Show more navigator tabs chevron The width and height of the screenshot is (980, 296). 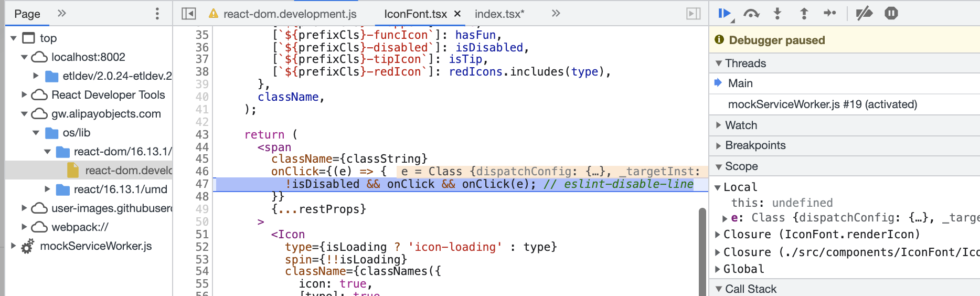pyautogui.click(x=62, y=13)
